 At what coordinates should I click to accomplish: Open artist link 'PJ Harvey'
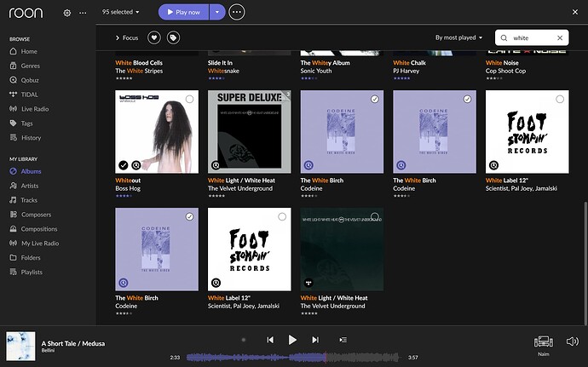click(x=406, y=71)
